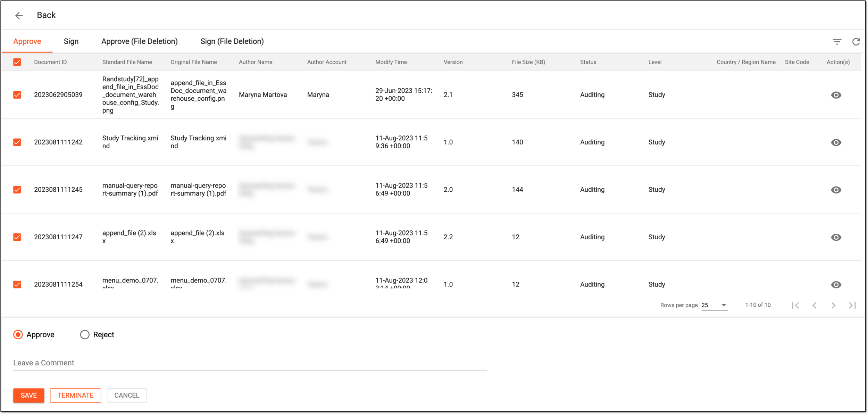Click the Back text link
The width and height of the screenshot is (868, 414).
pyautogui.click(x=46, y=15)
